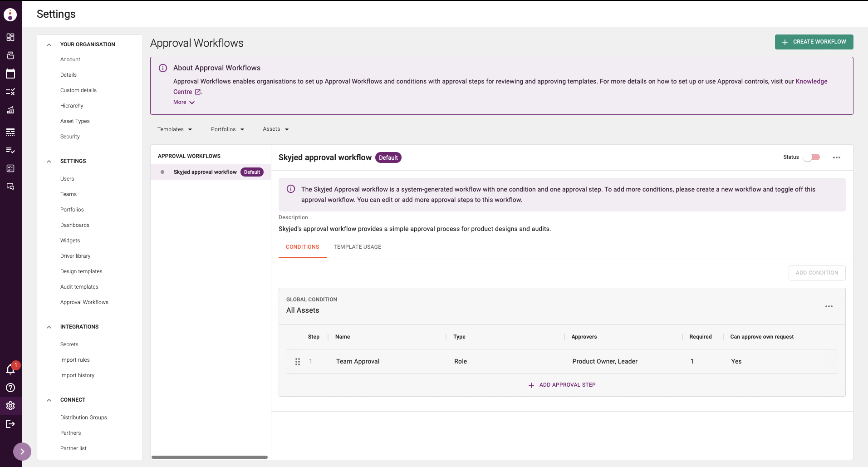The width and height of the screenshot is (868, 467).
Task: Click the Skyjed logo icon
Action: (x=10, y=15)
